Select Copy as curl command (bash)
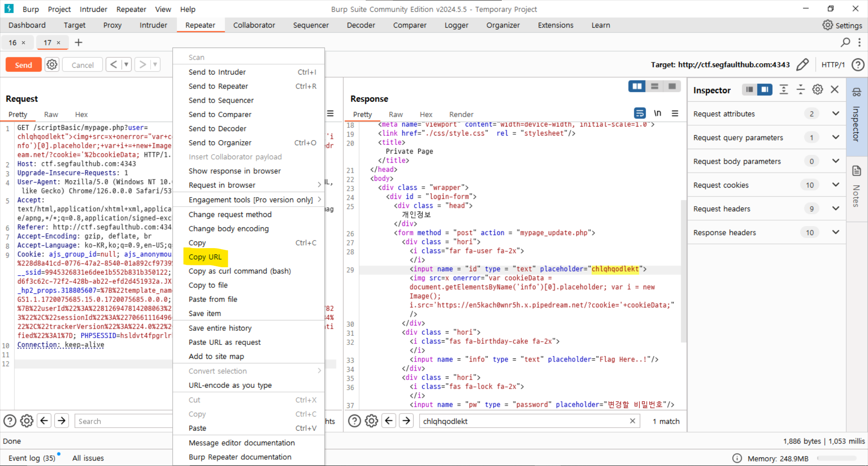The height and width of the screenshot is (466, 868). point(249,271)
